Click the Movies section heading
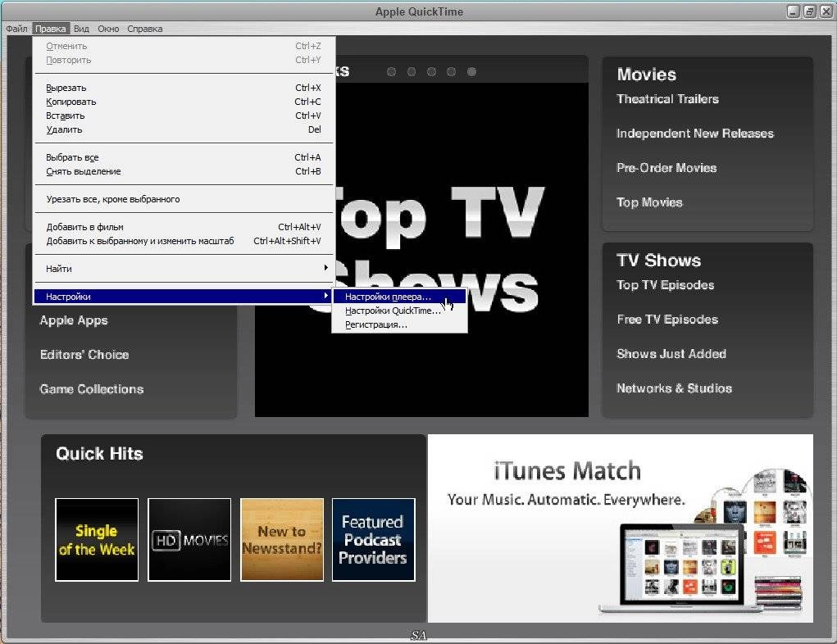This screenshot has height=644, width=837. coord(647,75)
